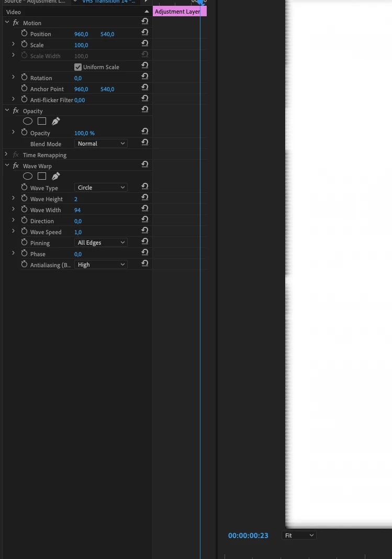
Task: Reset the Anti-flicker Filter parameter
Action: (145, 98)
